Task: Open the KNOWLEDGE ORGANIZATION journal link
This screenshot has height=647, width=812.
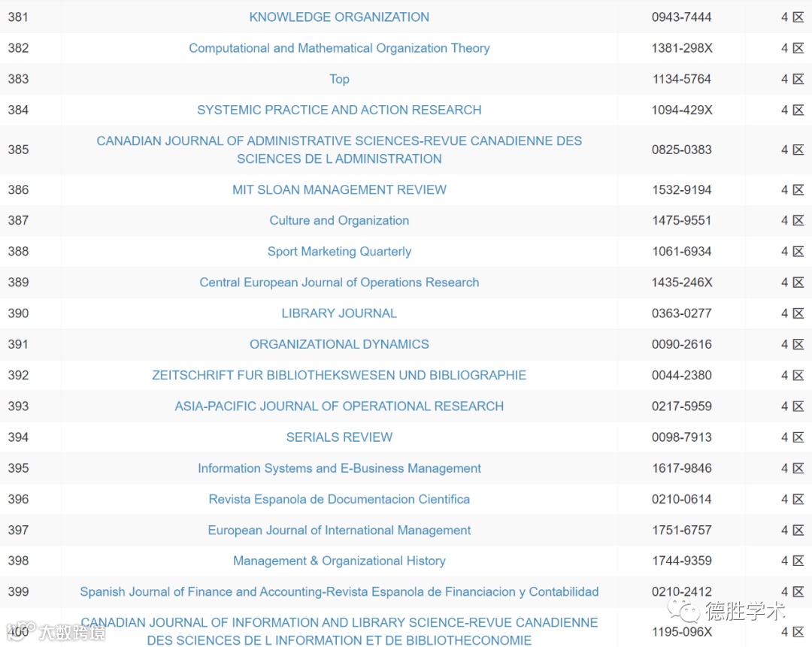Action: click(x=339, y=17)
